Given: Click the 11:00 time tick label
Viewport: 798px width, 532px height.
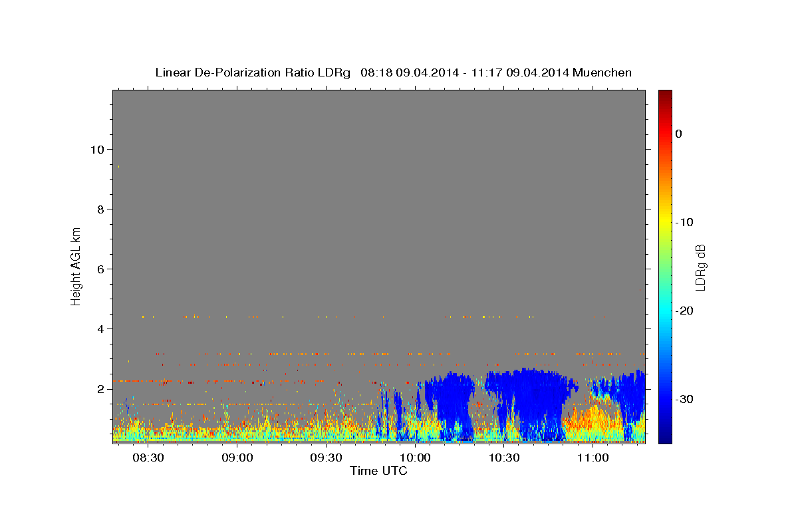Looking at the screenshot, I should (593, 458).
